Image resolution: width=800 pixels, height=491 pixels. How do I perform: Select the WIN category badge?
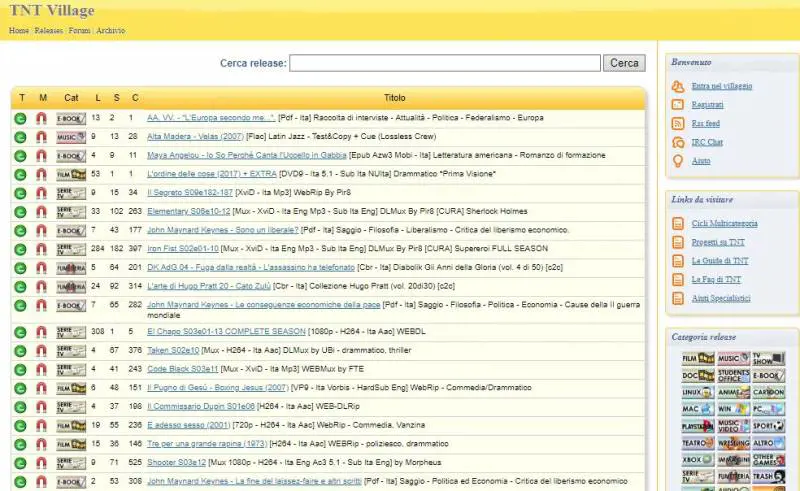[734, 408]
